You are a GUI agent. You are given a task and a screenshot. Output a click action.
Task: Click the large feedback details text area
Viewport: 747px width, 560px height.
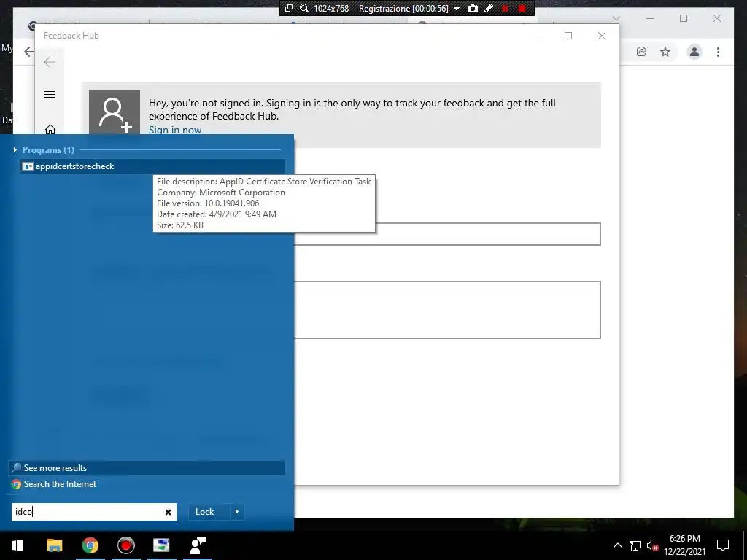(447, 310)
